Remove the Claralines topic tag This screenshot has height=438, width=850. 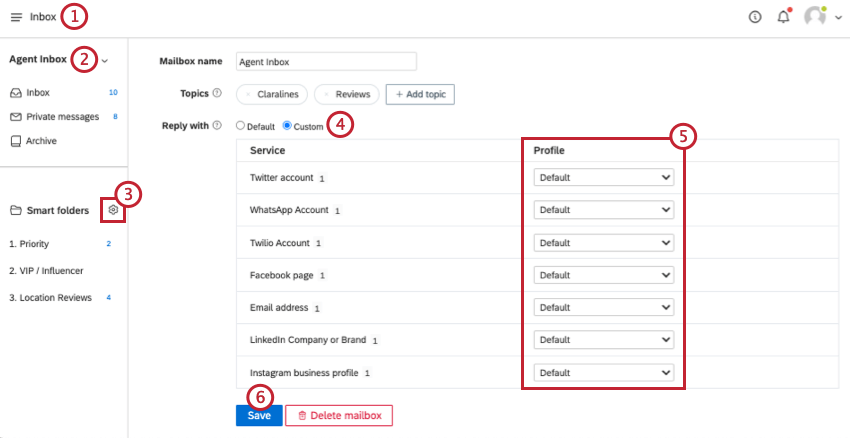(x=248, y=94)
